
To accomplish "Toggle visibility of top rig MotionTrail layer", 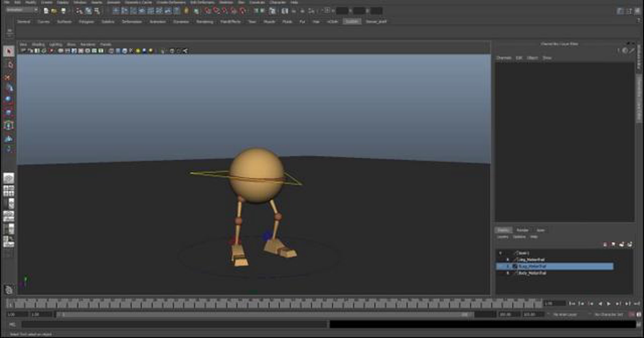I will pos(507,260).
